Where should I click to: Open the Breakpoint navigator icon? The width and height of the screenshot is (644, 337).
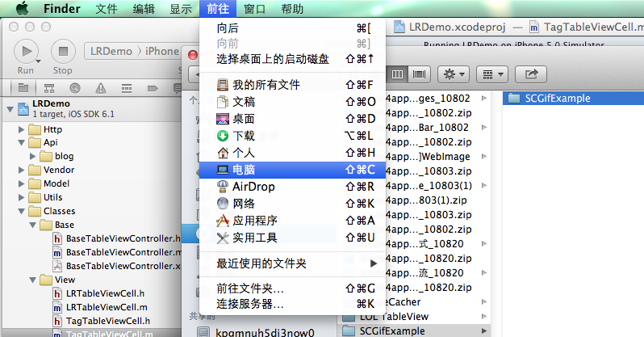pos(153,87)
